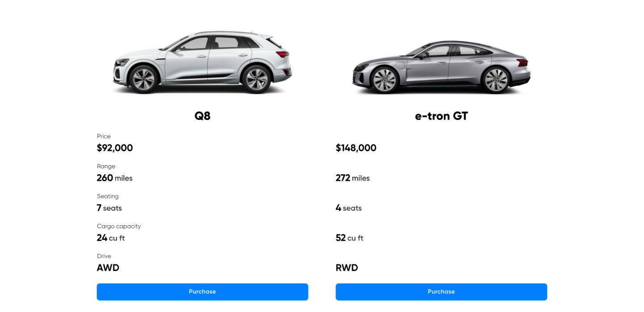Click the $148,000 price value

pyautogui.click(x=356, y=148)
